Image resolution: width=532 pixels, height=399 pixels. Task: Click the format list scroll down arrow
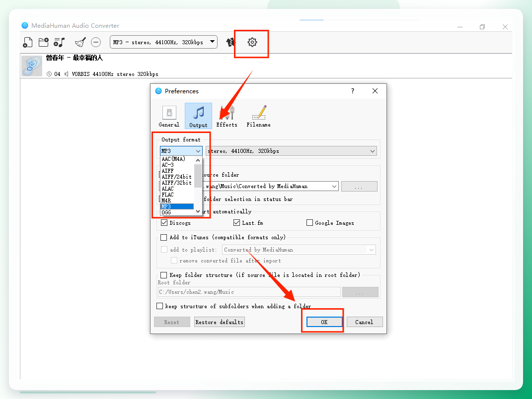(x=198, y=211)
